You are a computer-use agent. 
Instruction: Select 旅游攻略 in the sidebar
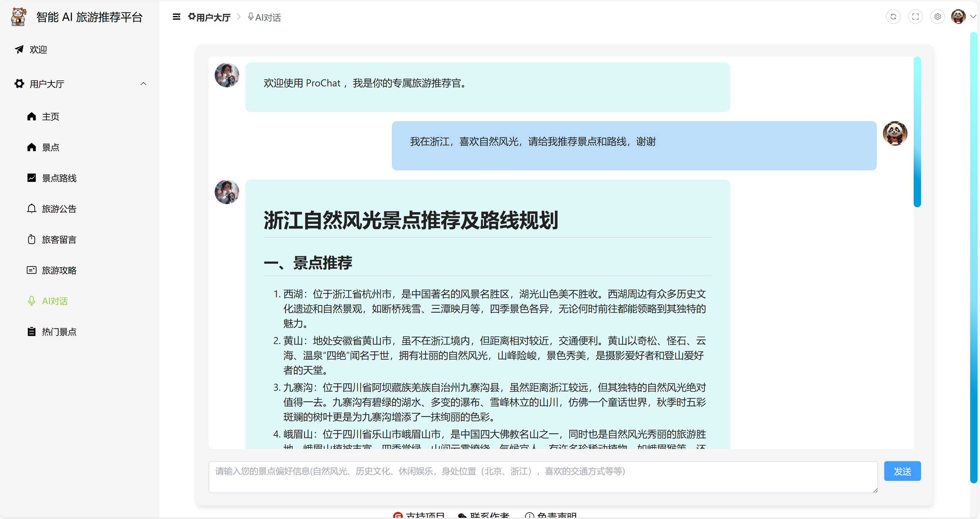59,270
